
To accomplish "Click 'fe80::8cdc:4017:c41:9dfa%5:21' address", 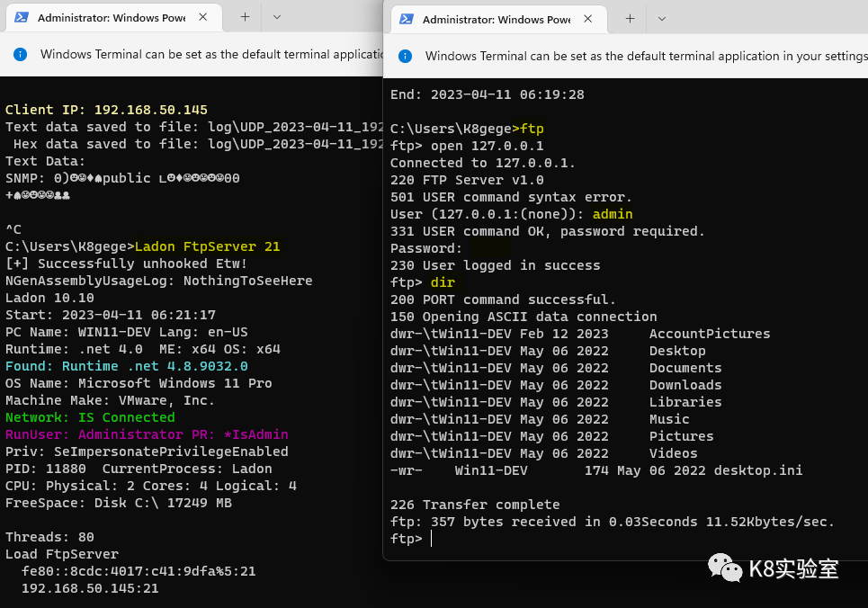I will pos(139,571).
